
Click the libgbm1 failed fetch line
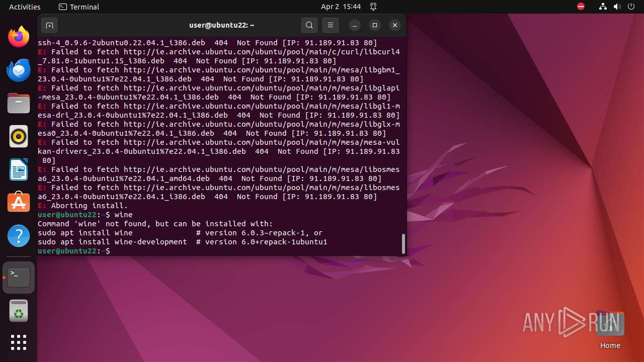[219, 74]
